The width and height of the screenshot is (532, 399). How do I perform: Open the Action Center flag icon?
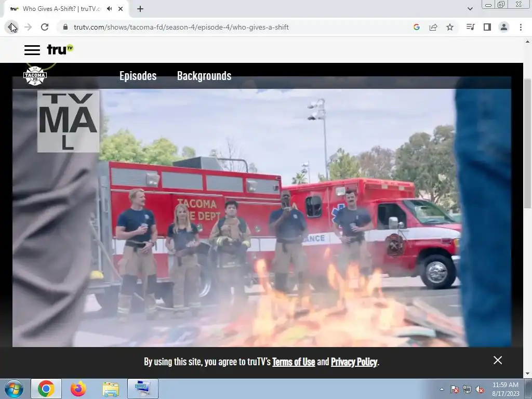pyautogui.click(x=454, y=389)
